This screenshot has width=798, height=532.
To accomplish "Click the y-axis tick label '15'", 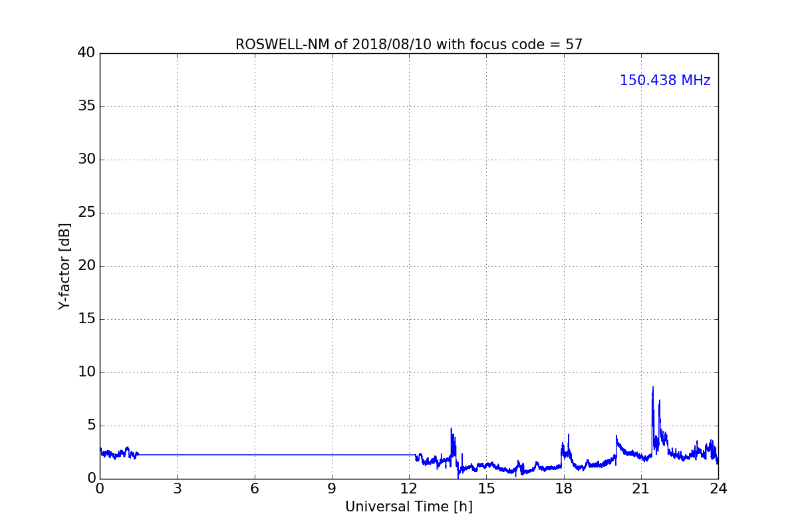I will 86,319.
